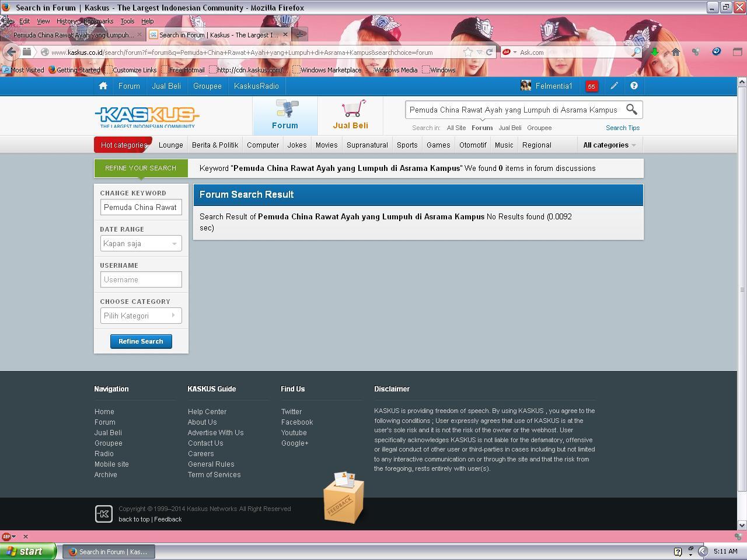Screen dimensions: 747x560
Task: Expand the Date Range 'Kapan saja' dropdown
Action: tap(141, 244)
